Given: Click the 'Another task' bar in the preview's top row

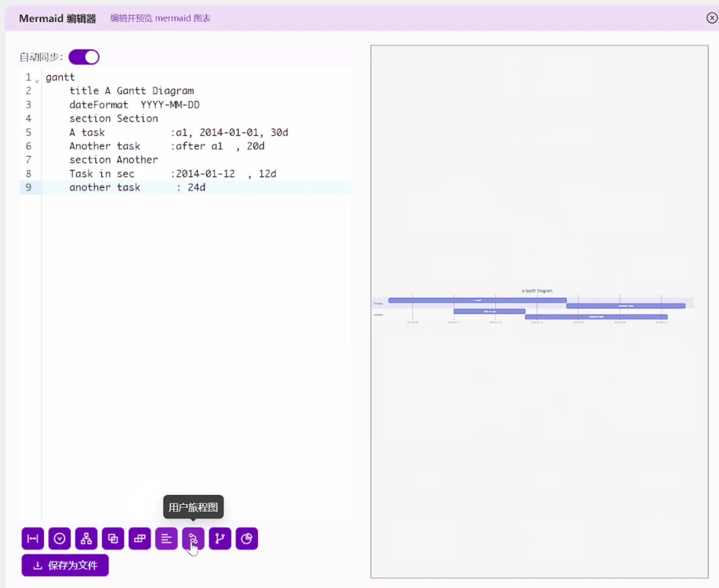Looking at the screenshot, I should tap(626, 306).
